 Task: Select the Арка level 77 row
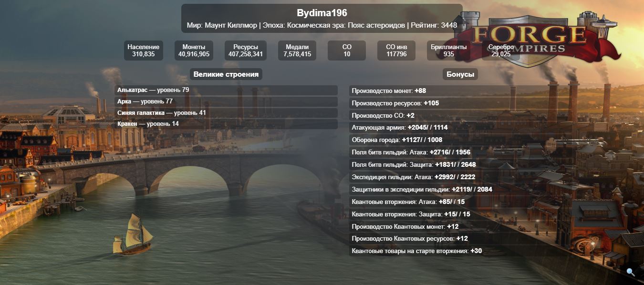click(227, 102)
